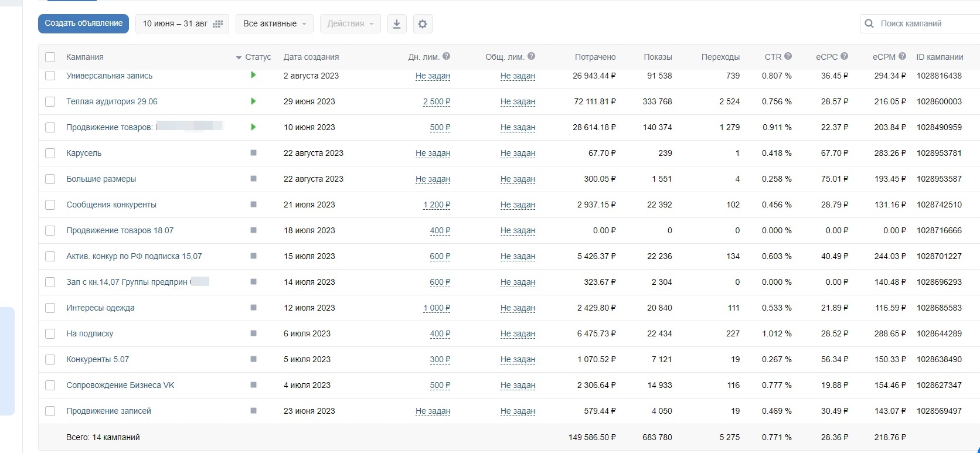980x453 pixels.
Task: Start the Большие размеры campaign status icon
Action: click(x=253, y=178)
